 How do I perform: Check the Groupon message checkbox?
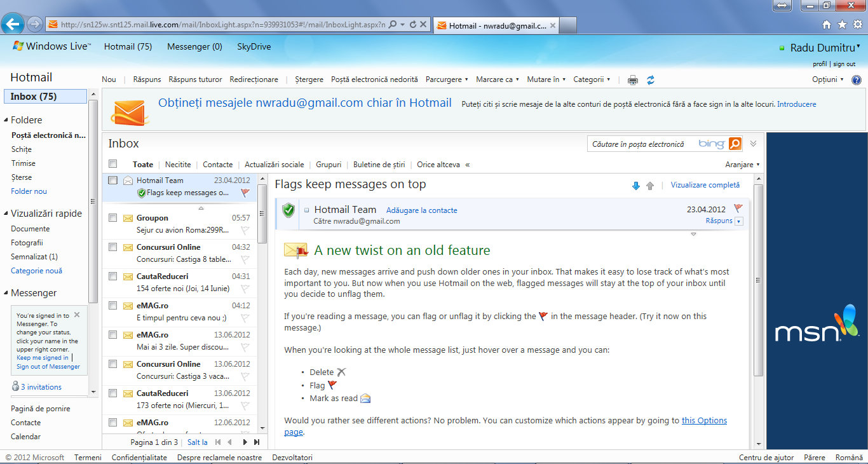[x=112, y=218]
